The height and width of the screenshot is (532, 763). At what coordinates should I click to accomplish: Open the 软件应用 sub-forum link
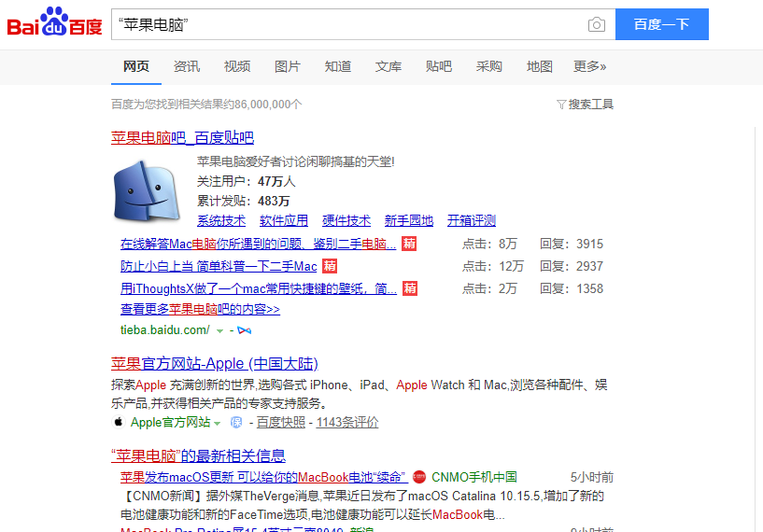284,221
